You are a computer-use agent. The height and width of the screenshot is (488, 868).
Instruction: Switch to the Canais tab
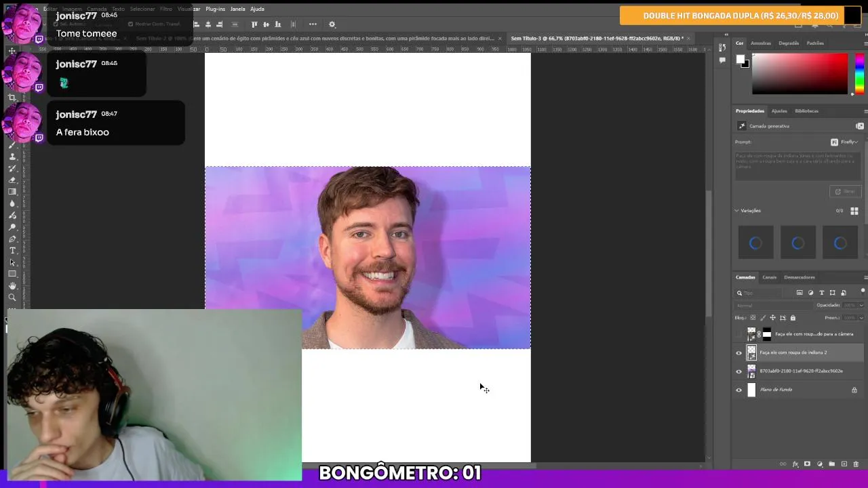click(x=769, y=277)
